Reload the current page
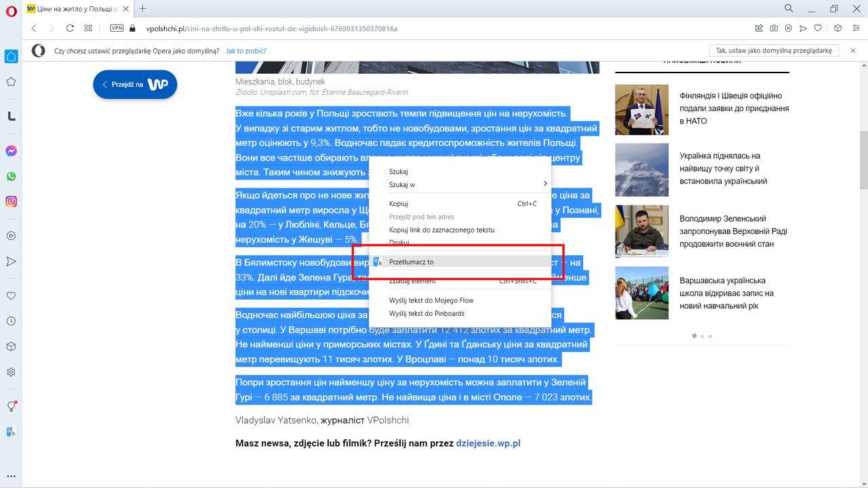Screen dimensions: 868x488 (70, 28)
